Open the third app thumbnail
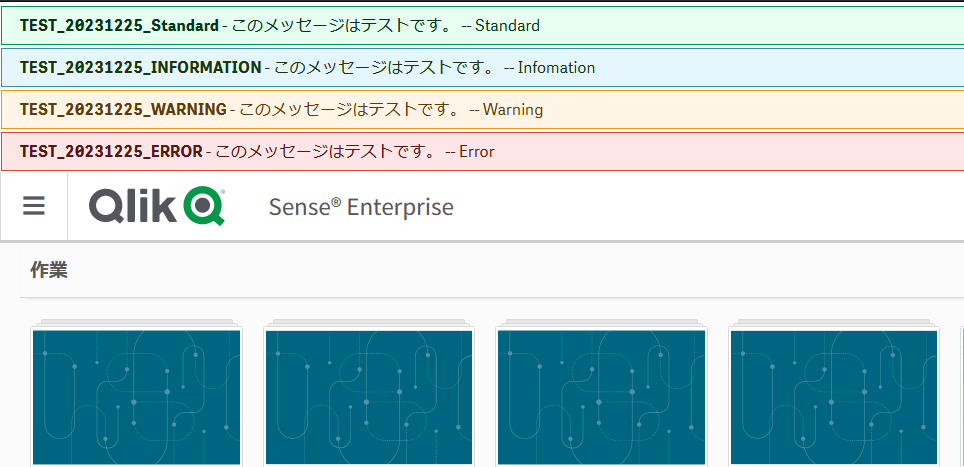The image size is (964, 467). click(x=601, y=397)
